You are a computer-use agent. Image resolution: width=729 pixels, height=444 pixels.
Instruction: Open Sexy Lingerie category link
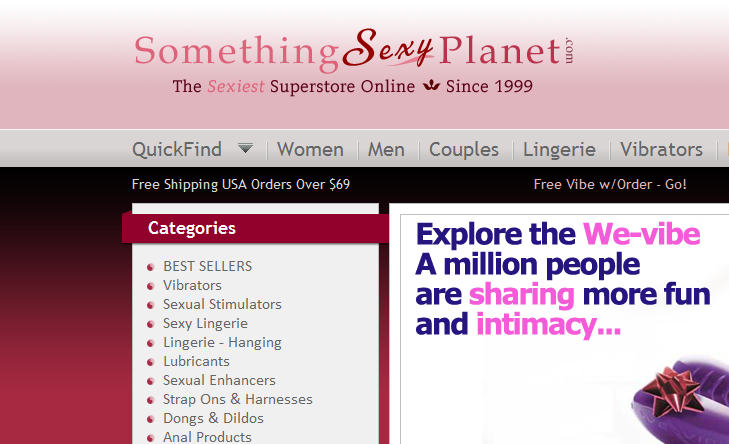pyautogui.click(x=205, y=323)
